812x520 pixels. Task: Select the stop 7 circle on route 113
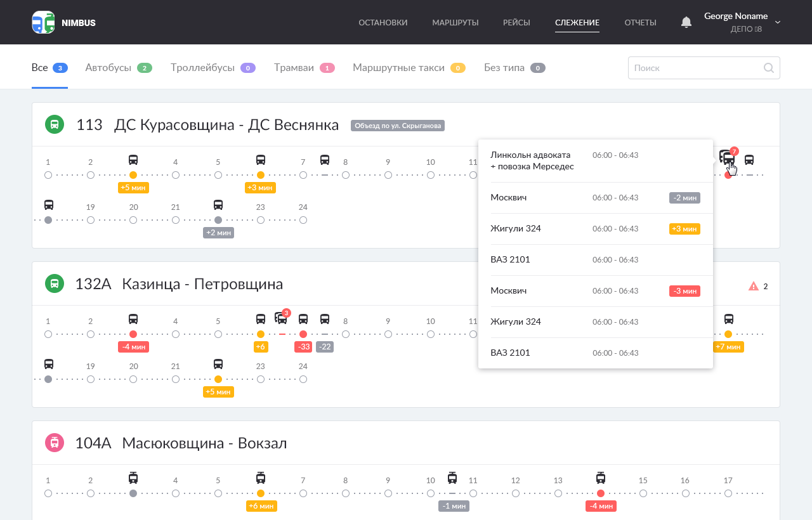(303, 175)
